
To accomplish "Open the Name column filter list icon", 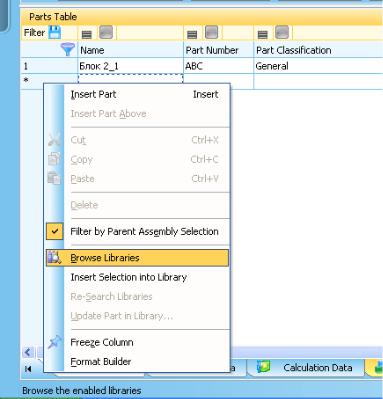I will (x=87, y=34).
